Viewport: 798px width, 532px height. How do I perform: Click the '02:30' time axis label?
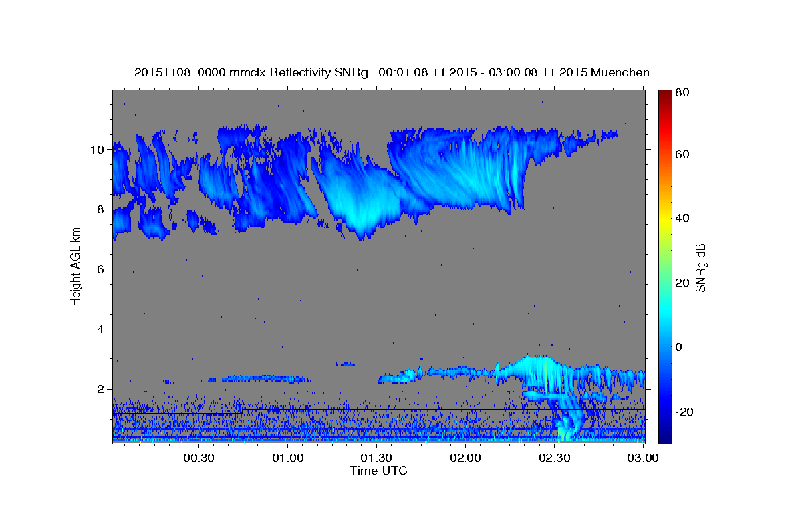(555, 458)
